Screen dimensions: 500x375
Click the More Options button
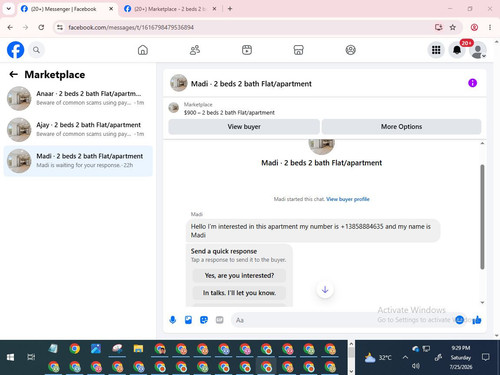(x=401, y=127)
